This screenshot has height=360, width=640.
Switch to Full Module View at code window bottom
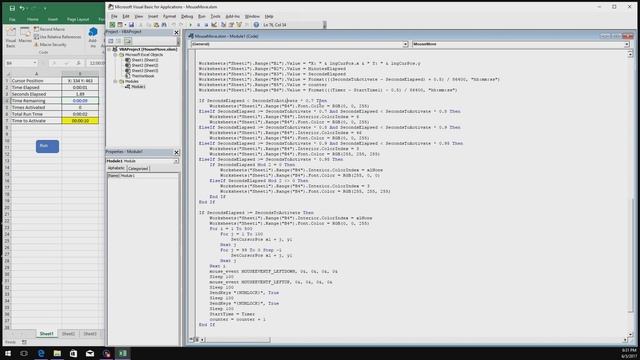pos(196,340)
